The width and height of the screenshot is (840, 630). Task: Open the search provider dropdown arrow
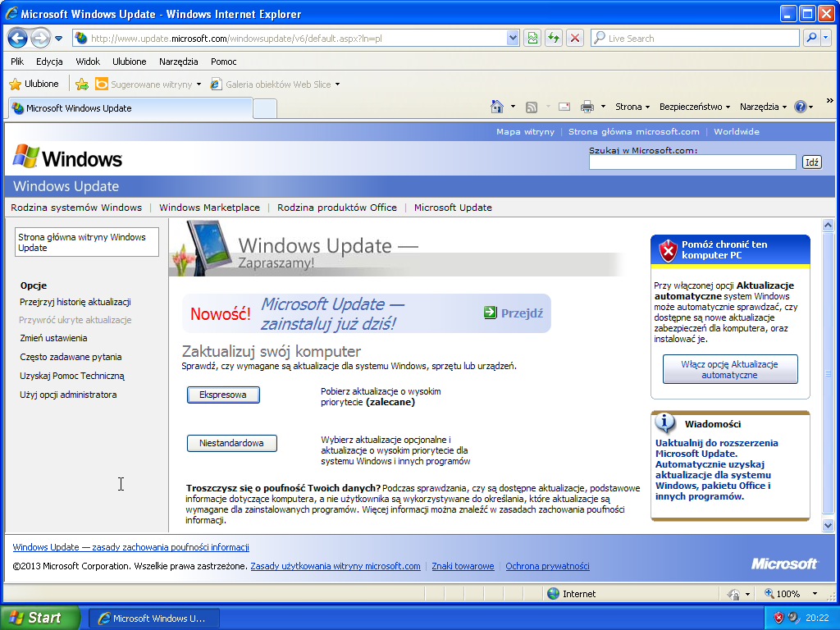pyautogui.click(x=825, y=38)
